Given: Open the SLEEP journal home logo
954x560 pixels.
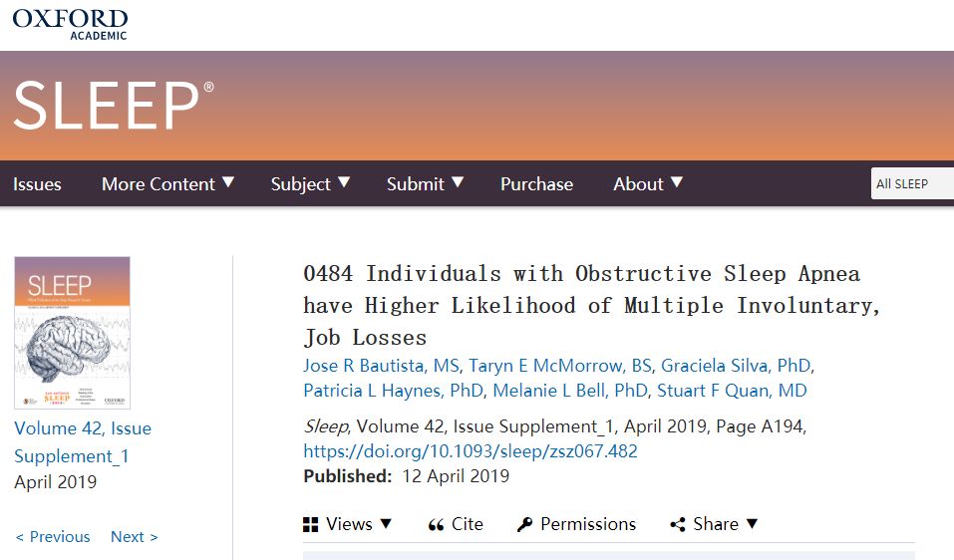Looking at the screenshot, I should tap(114, 106).
